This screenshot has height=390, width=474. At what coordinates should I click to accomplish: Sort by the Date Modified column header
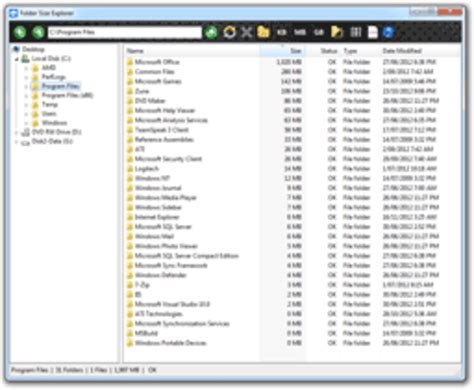coord(402,51)
